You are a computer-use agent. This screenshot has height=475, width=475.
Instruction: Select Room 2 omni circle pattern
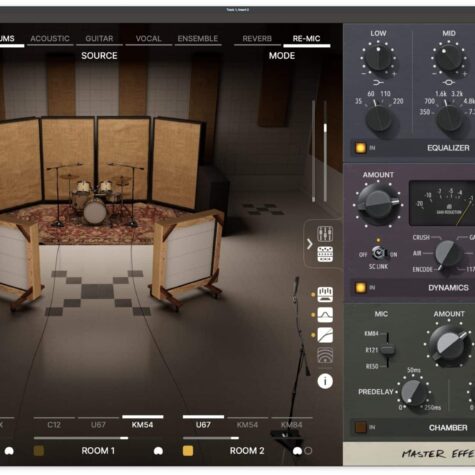[308, 451]
